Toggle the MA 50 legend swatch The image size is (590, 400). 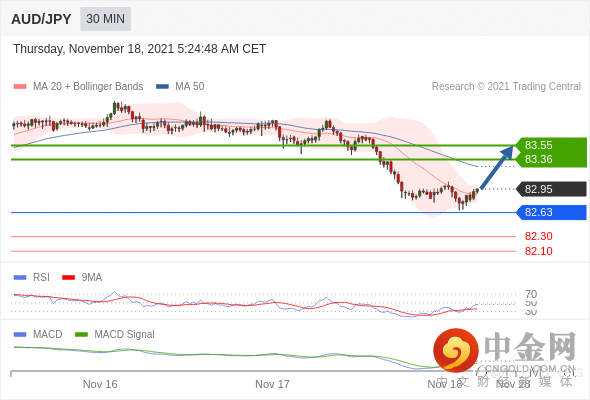coord(162,87)
